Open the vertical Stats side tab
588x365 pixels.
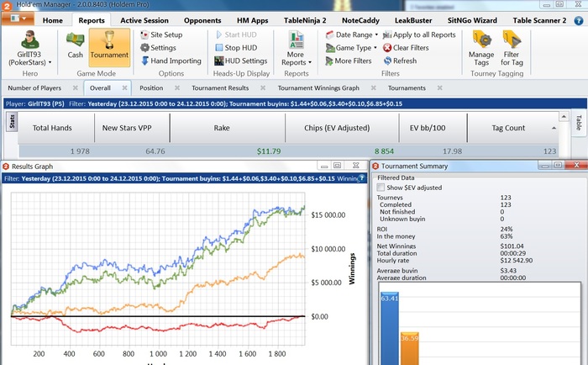pos(12,122)
